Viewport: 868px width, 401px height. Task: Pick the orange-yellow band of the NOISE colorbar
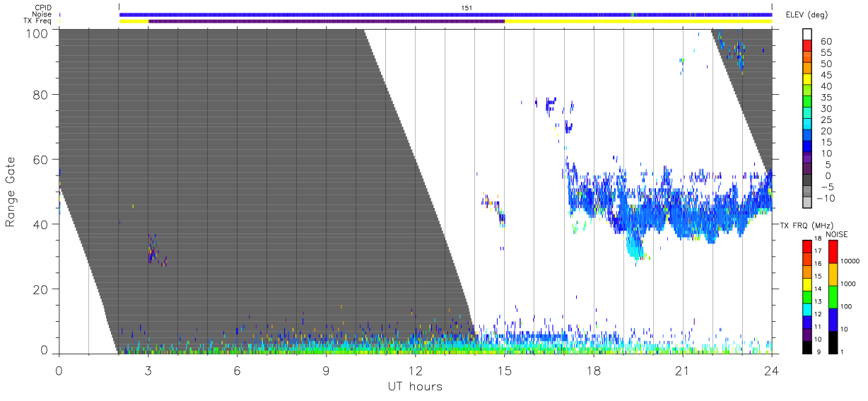[x=833, y=274]
